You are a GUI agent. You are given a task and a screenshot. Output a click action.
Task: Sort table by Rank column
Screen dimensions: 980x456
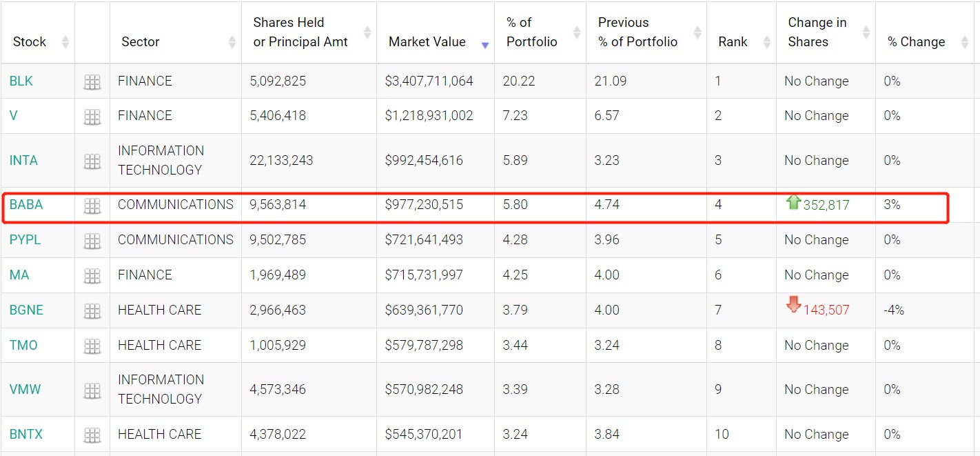[x=733, y=42]
